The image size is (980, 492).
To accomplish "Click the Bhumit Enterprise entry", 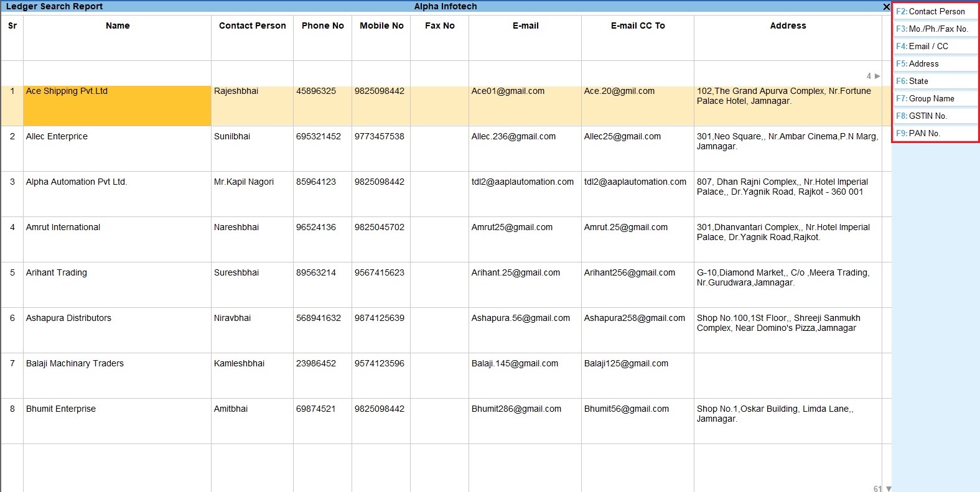I will (x=60, y=409).
